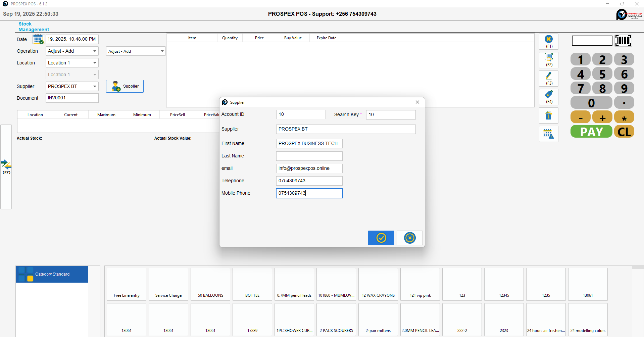644x337 pixels.
Task: Tap keypad number 9
Action: [624, 88]
